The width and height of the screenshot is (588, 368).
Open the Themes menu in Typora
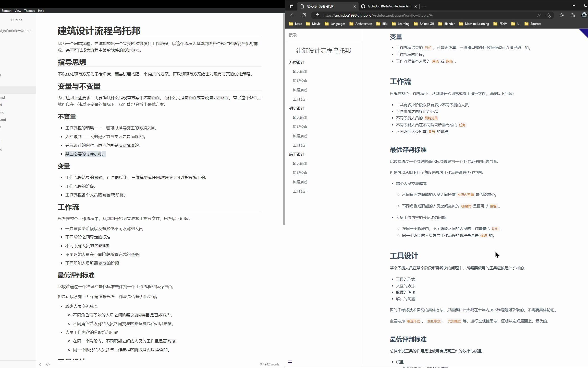(29, 11)
